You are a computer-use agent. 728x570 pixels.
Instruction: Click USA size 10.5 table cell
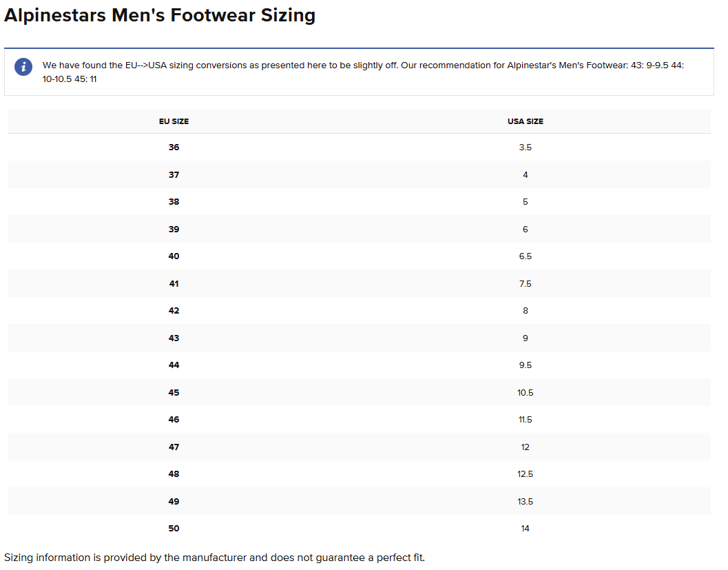(525, 393)
